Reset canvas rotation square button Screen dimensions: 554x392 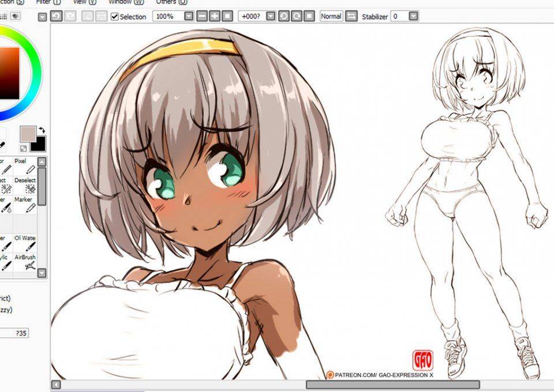click(x=309, y=16)
